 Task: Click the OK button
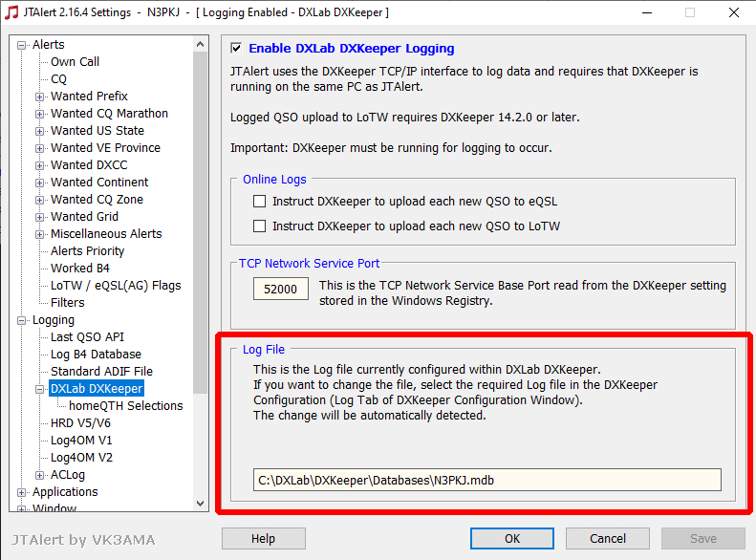click(512, 538)
